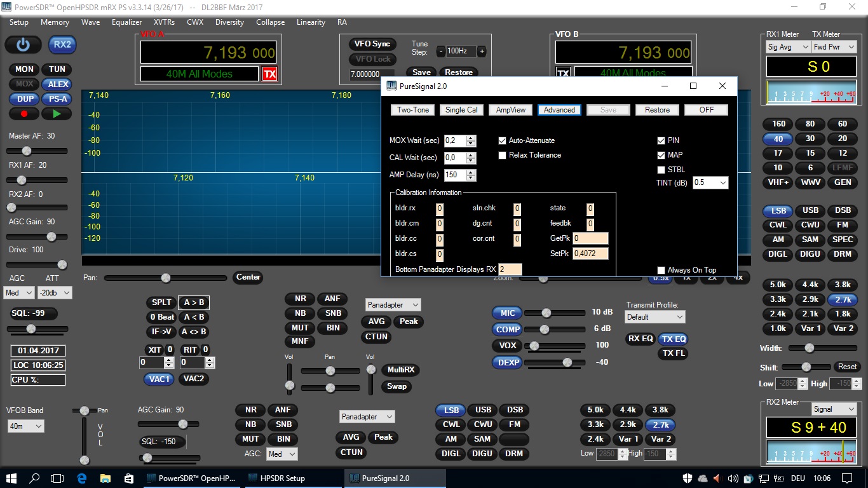Toggle DUP duplex button
The image size is (868, 488).
click(x=24, y=99)
